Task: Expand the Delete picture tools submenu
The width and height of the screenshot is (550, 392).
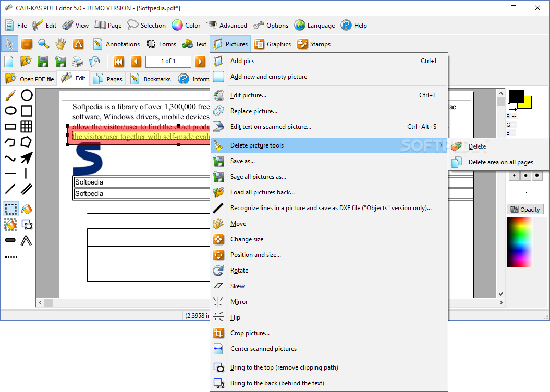Action: coord(329,145)
